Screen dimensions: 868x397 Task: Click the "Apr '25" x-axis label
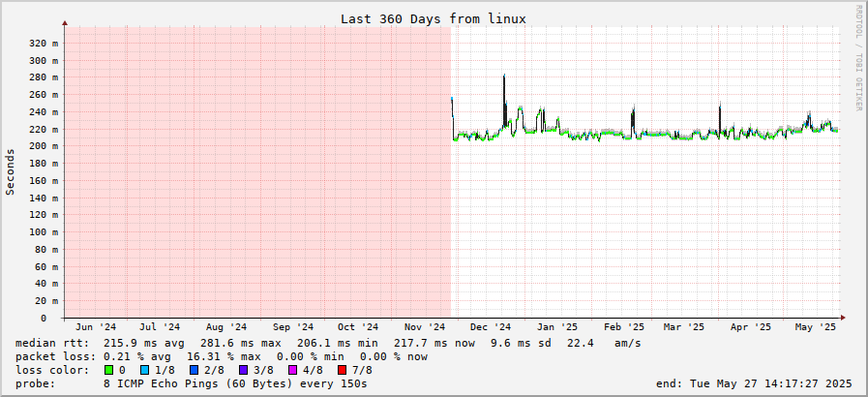coord(751,327)
